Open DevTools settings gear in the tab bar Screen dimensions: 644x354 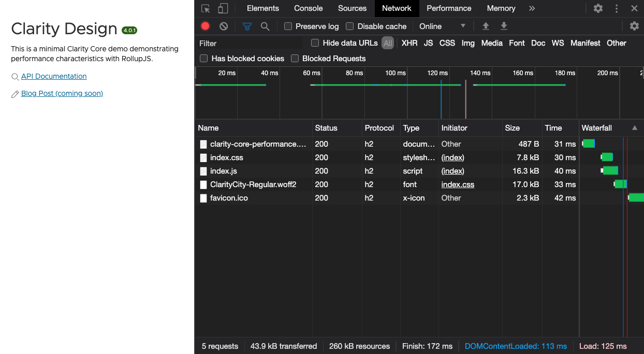598,8
